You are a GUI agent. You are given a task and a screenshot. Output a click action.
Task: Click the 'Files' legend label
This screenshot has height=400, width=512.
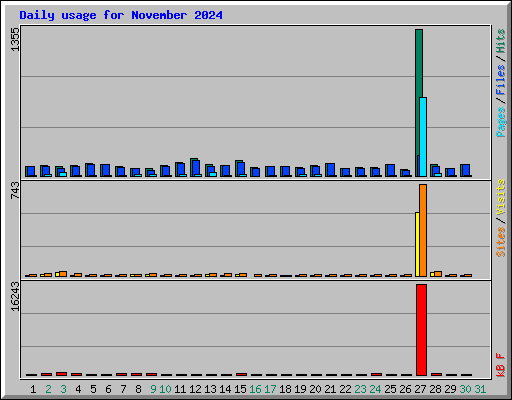pos(500,80)
